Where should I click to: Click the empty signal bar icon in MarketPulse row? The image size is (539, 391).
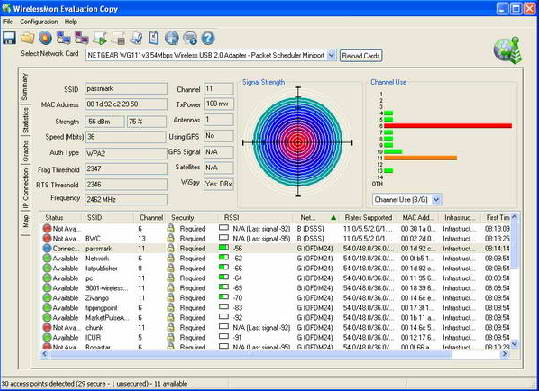224,317
